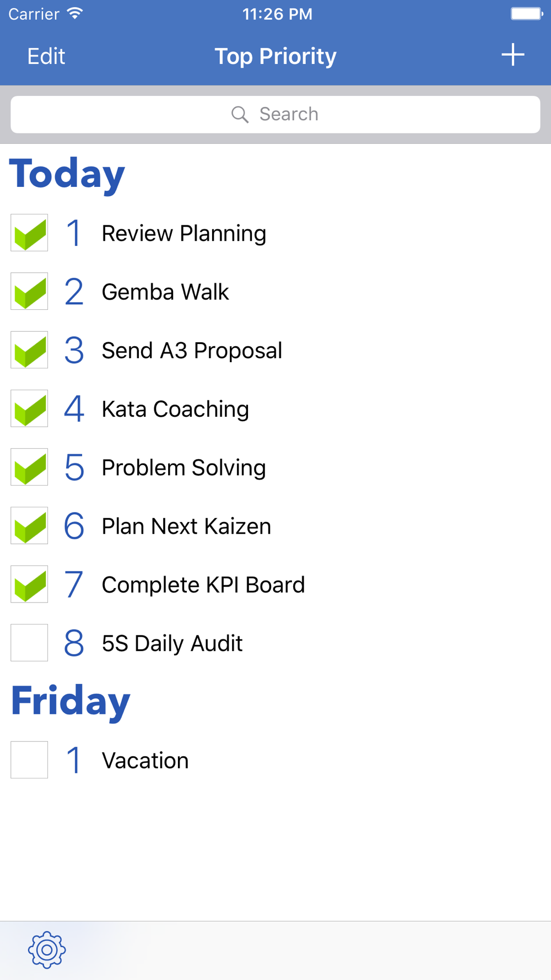Screen dimensions: 551x980
Task: Check off the 5S Daily Audit task
Action: 29,643
